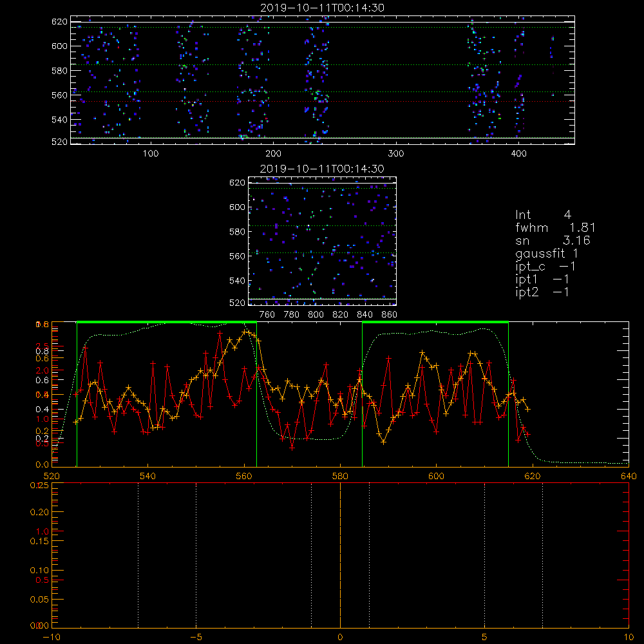Click y-axis label 0.15 on bottom plot
The image size is (644, 644).
coord(39,542)
